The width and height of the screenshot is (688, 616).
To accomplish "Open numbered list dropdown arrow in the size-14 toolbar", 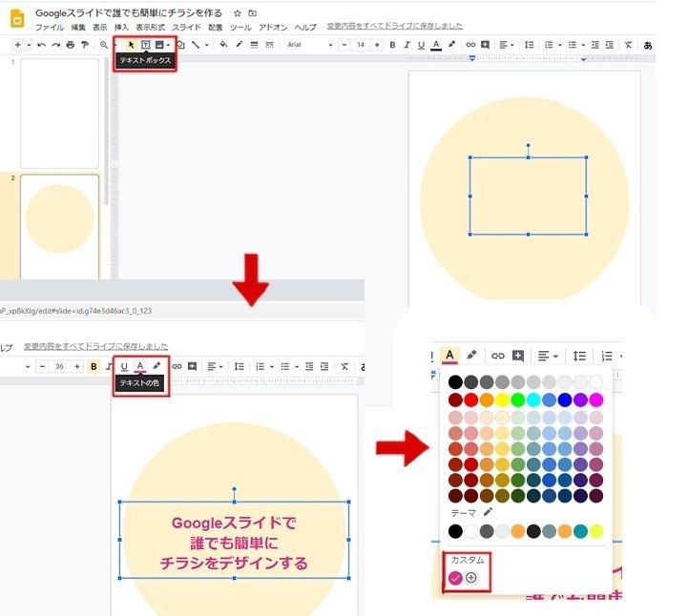I will point(559,45).
